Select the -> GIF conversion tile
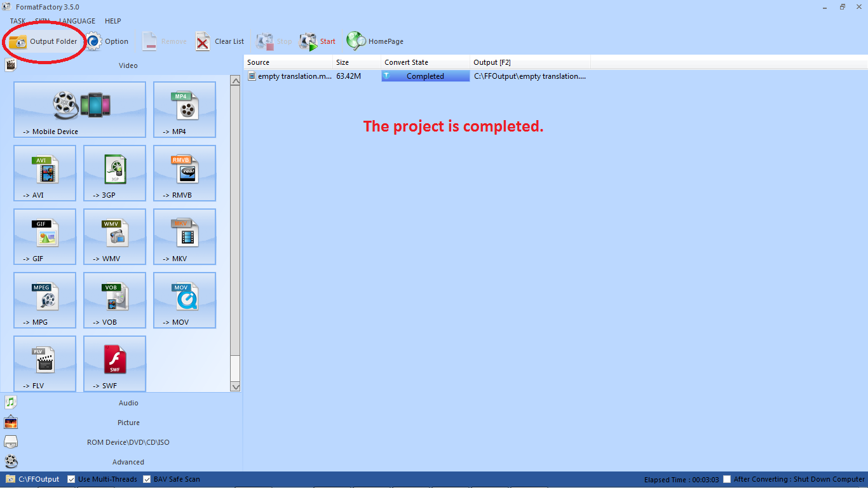 coord(44,236)
